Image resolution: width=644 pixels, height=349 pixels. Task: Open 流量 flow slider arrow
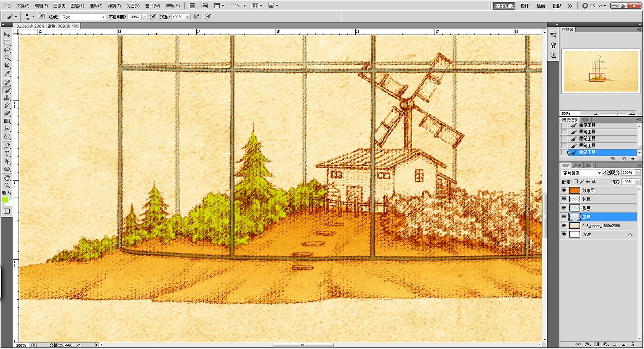coord(188,17)
